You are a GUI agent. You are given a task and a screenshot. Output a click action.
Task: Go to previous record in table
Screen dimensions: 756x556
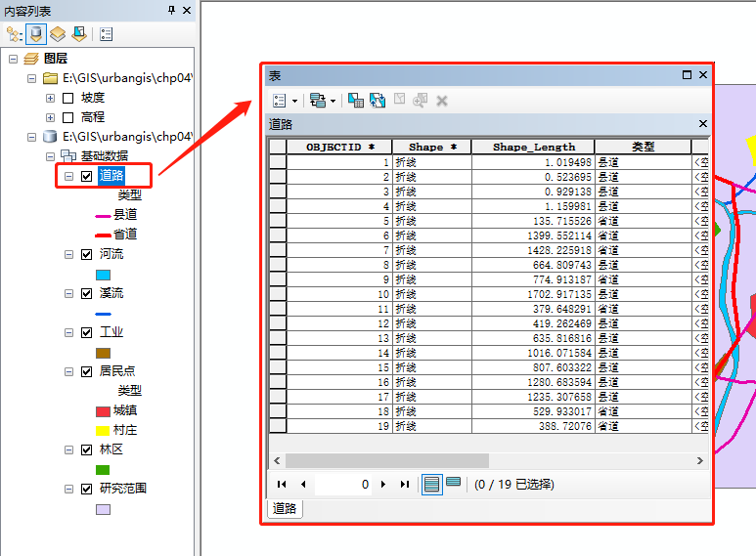(303, 485)
